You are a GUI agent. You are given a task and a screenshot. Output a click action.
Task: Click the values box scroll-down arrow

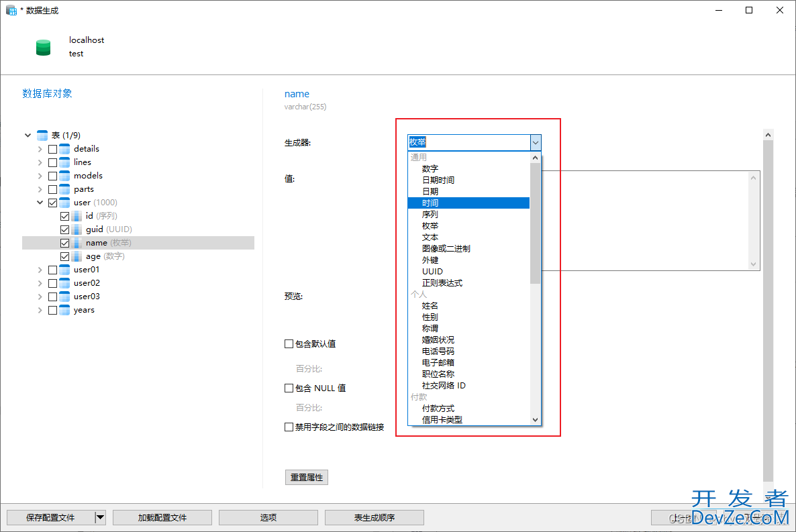(x=753, y=264)
